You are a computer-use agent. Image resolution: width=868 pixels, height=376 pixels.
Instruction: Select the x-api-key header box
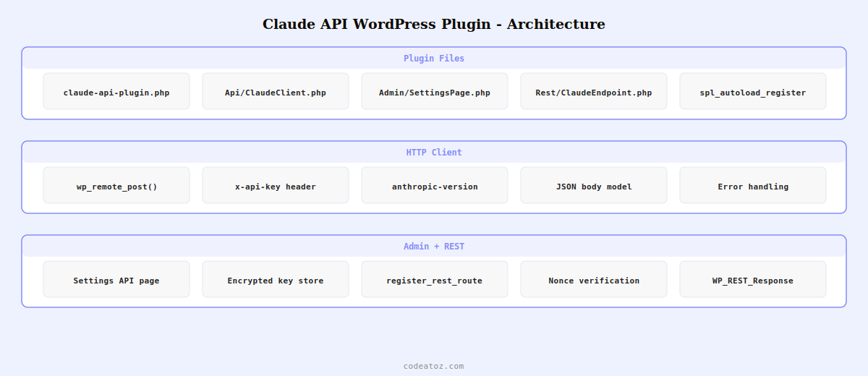tap(276, 185)
